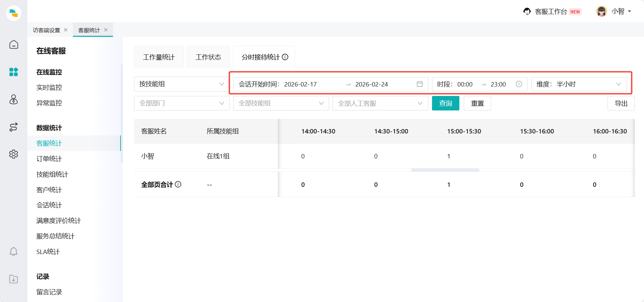
Task: Click the 查询 button
Action: pos(446,103)
